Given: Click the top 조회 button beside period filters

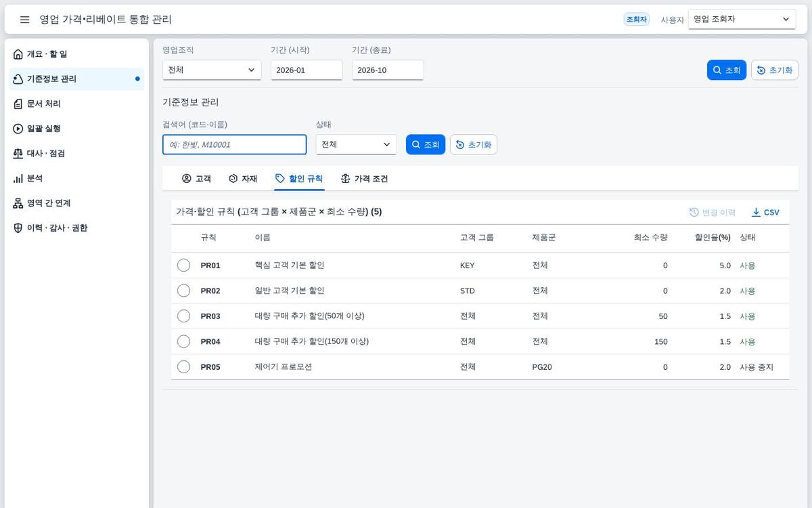Looking at the screenshot, I should click(x=727, y=70).
